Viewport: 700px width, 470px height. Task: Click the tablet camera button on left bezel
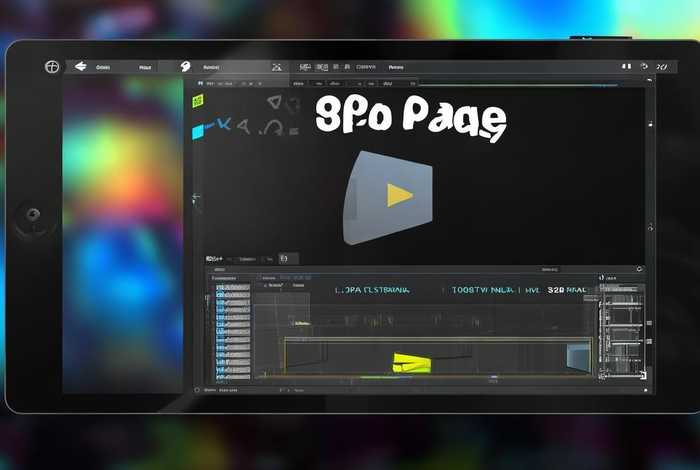35,215
